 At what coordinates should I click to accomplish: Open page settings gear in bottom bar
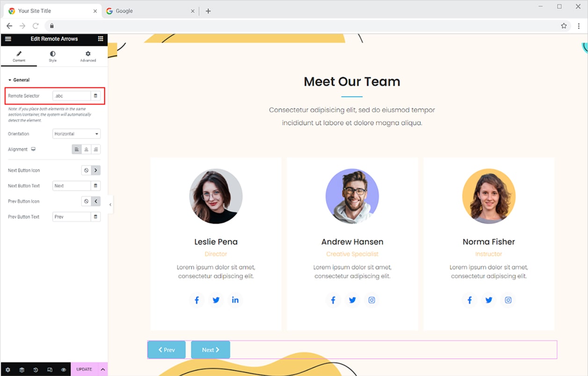point(8,369)
